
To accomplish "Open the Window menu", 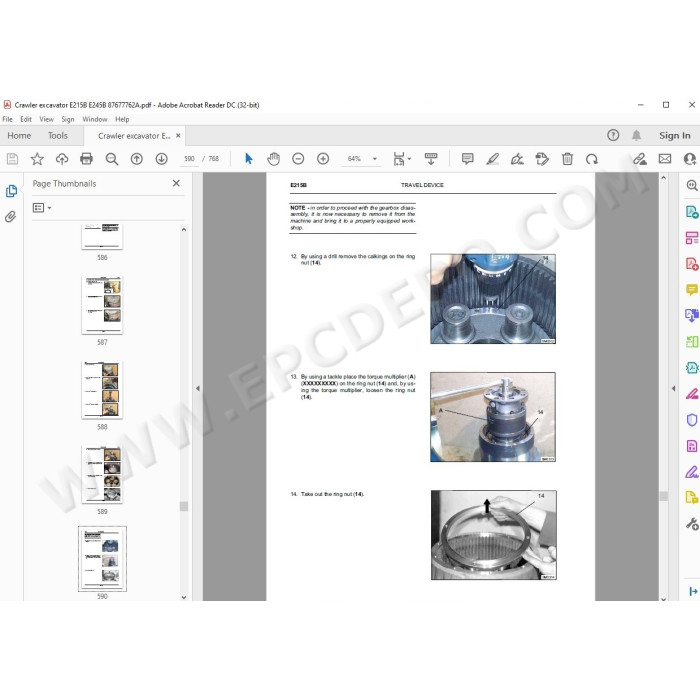I will click(95, 119).
